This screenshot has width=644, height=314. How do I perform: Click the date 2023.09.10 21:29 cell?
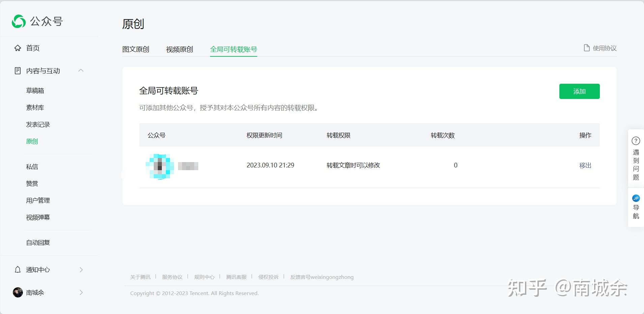click(270, 165)
